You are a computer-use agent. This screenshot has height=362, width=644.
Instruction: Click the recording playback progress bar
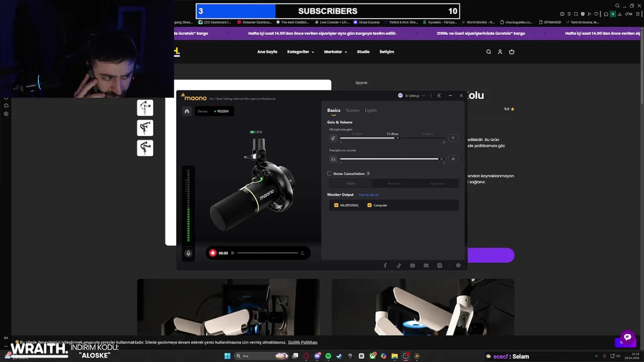click(x=268, y=253)
